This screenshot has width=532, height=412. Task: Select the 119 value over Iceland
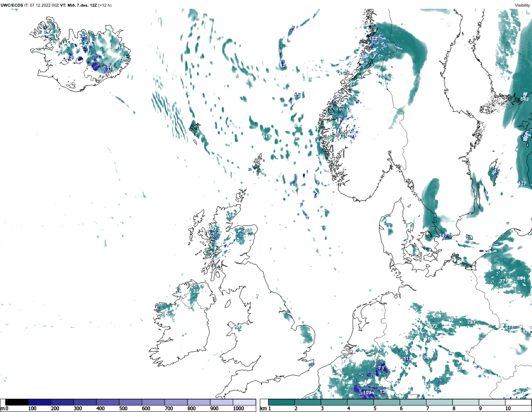click(110, 69)
